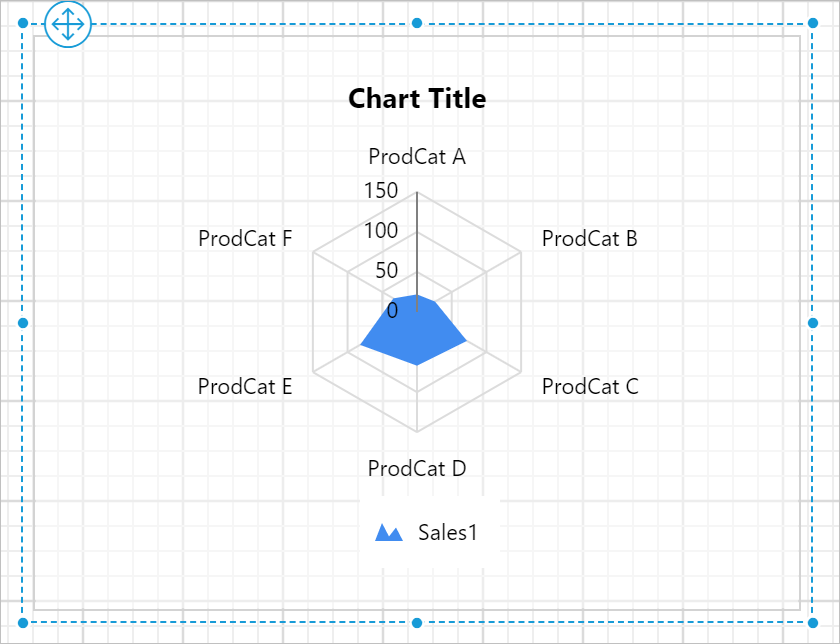The width and height of the screenshot is (840, 644).
Task: Select the Chart Title text
Action: tap(416, 99)
